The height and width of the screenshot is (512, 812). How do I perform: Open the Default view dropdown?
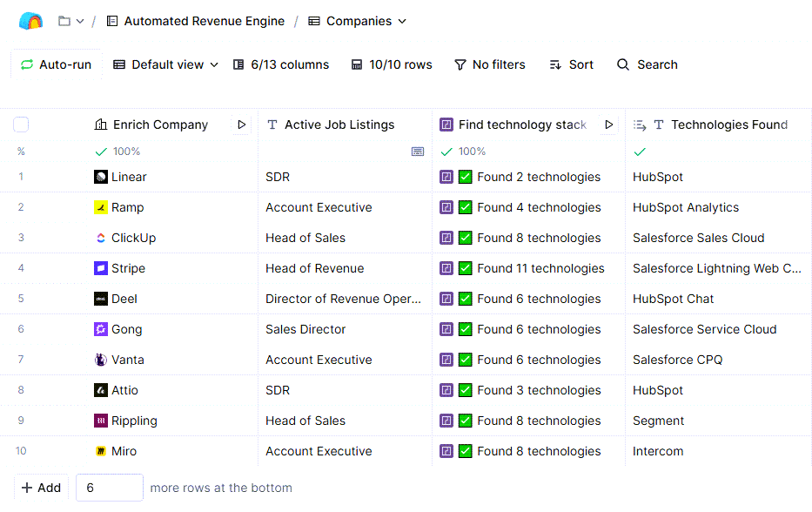[166, 64]
